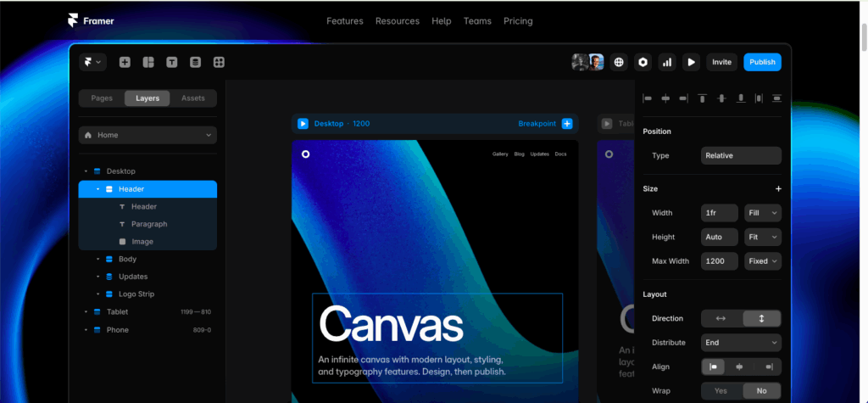Image resolution: width=868 pixels, height=403 pixels.
Task: Open the Home page dropdown
Action: [147, 135]
